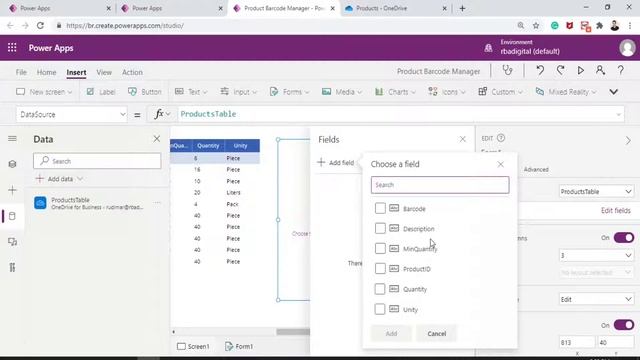Image resolution: width=640 pixels, height=360 pixels.
Task: Open the ProductsTable more options ellipsis
Action: 157,202
